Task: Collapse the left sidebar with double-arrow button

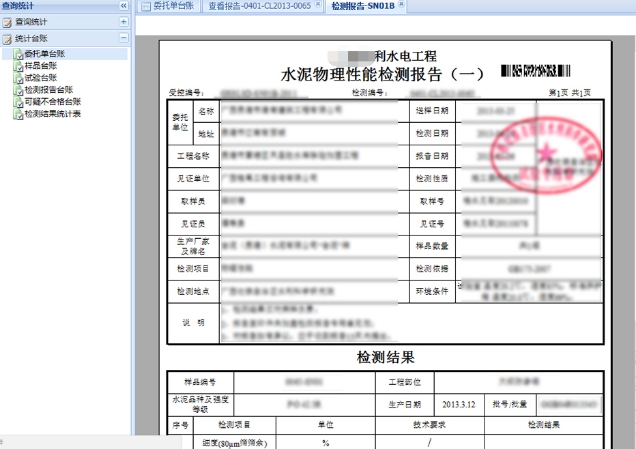Action: [x=122, y=6]
